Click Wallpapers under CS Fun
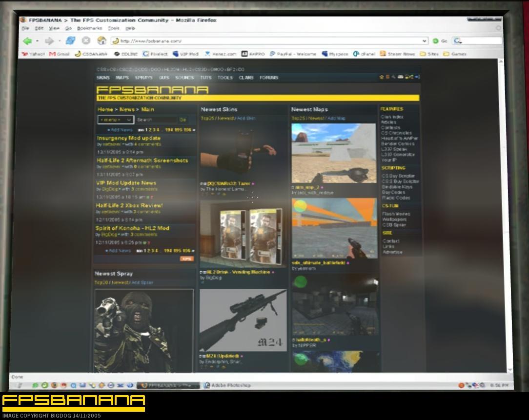This screenshot has width=529, height=420. 394,220
